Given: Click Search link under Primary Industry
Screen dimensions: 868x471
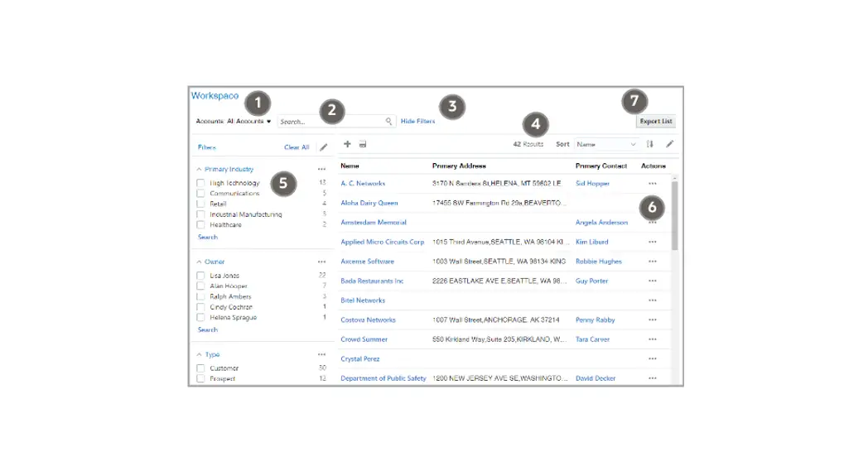Looking at the screenshot, I should [208, 237].
